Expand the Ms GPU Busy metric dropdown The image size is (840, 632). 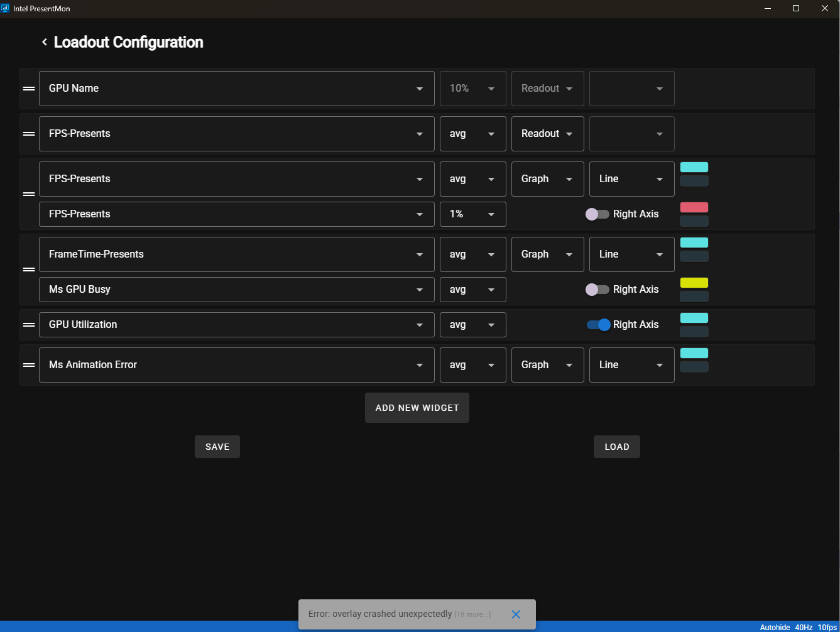237,290
